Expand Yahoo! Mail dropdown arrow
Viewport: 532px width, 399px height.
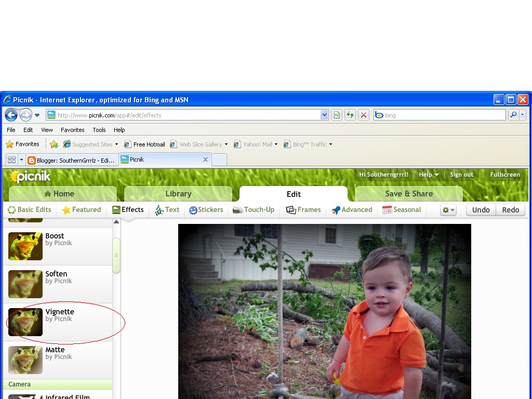pyautogui.click(x=276, y=144)
